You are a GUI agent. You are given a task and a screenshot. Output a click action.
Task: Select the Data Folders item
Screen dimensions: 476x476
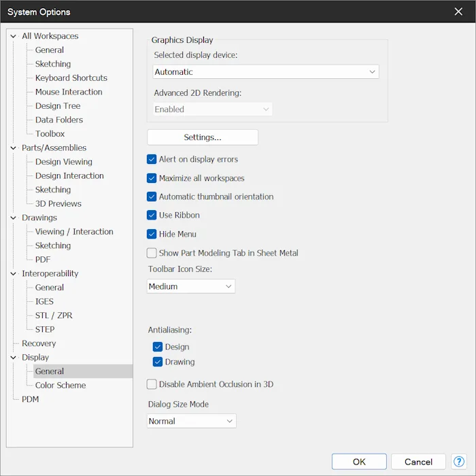tap(59, 120)
